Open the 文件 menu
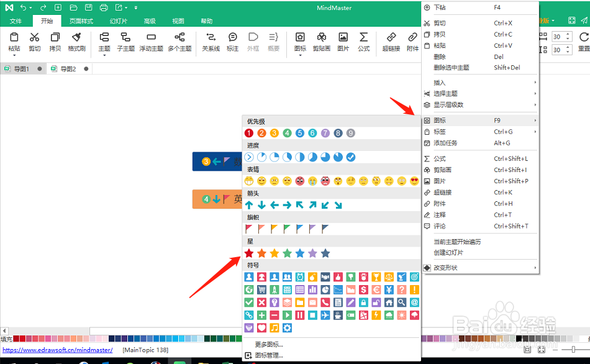This screenshot has height=364, width=590. 16,21
